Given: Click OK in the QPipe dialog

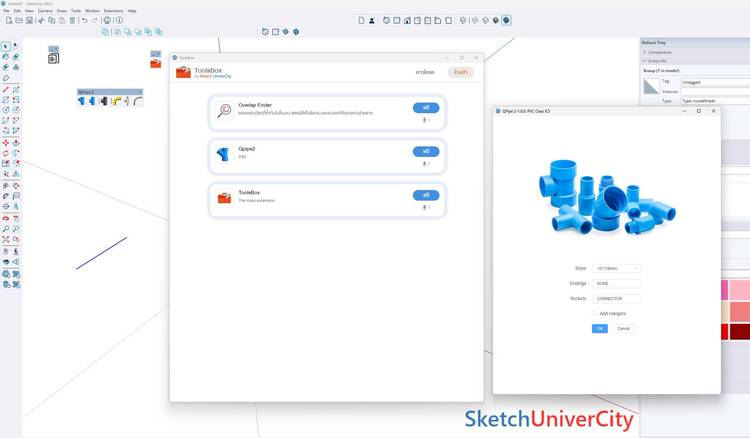Looking at the screenshot, I should coord(600,328).
